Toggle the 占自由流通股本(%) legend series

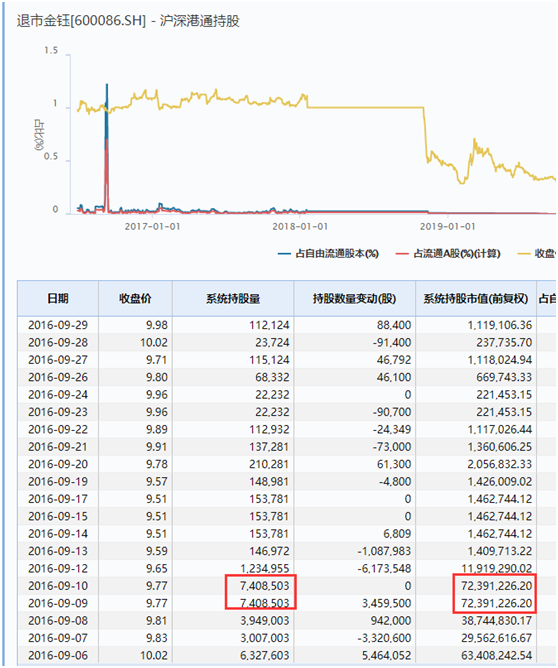[328, 254]
